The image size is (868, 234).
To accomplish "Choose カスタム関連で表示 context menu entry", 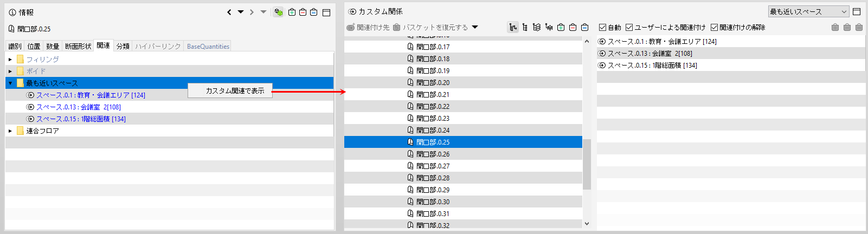I will coord(230,90).
